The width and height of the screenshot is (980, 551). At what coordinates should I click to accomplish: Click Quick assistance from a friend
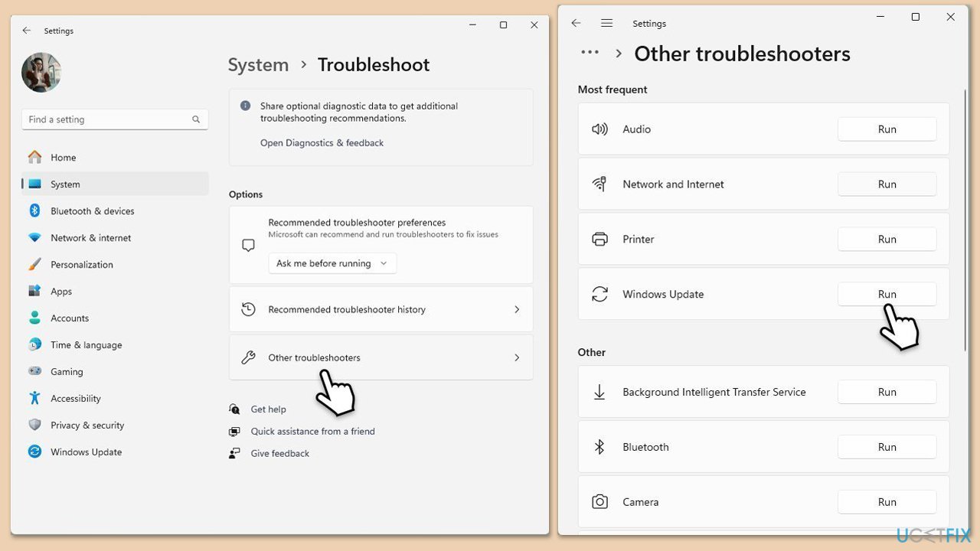[312, 432]
